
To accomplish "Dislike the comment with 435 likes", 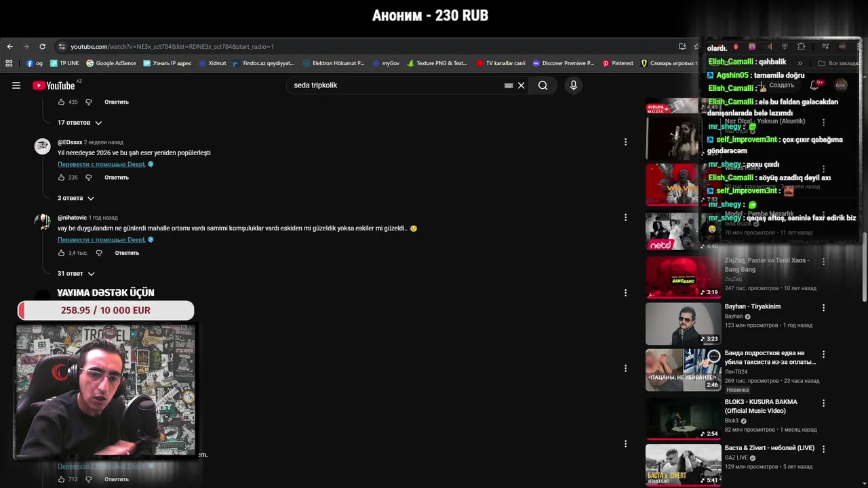I will (x=88, y=102).
